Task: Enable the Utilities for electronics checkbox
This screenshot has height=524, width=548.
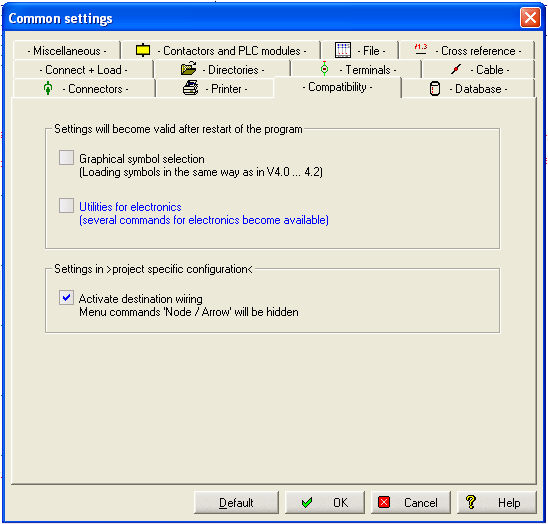Action: [x=66, y=206]
